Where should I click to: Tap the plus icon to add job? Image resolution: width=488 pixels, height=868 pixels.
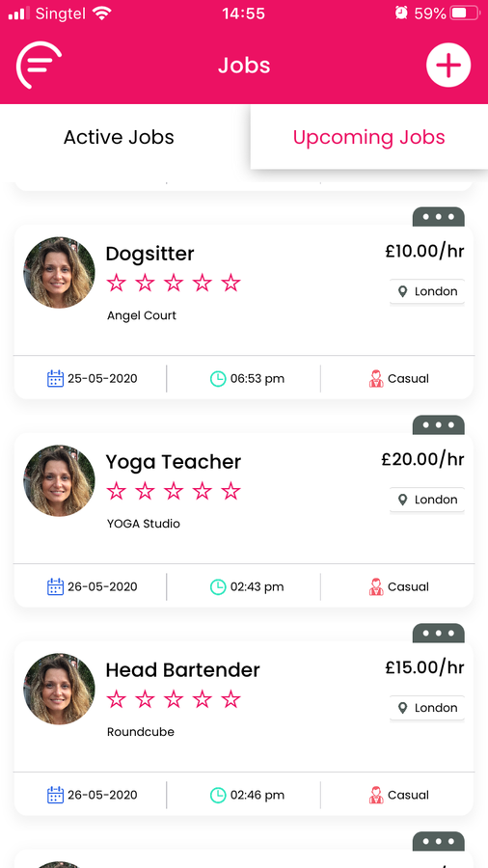(448, 65)
